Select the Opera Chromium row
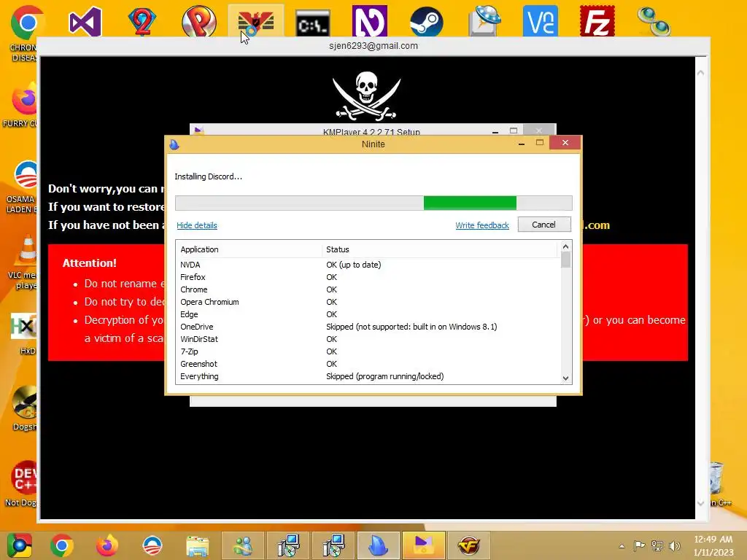 coord(368,302)
